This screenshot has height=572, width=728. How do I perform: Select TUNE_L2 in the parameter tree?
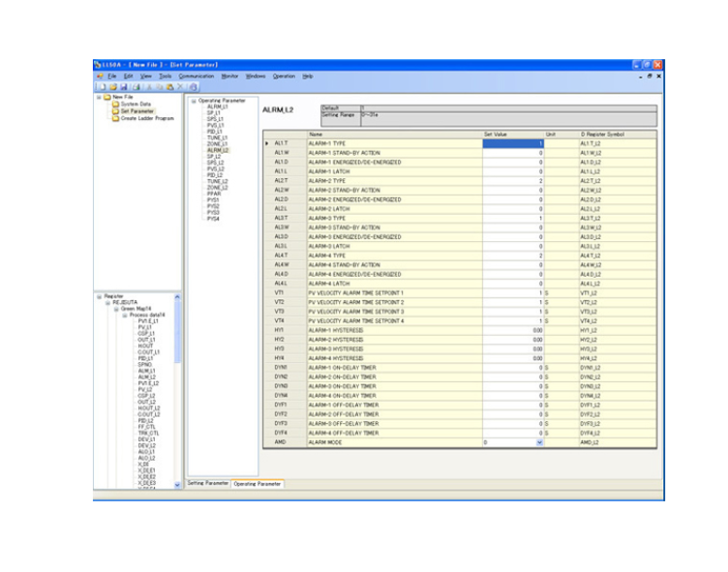click(x=217, y=181)
